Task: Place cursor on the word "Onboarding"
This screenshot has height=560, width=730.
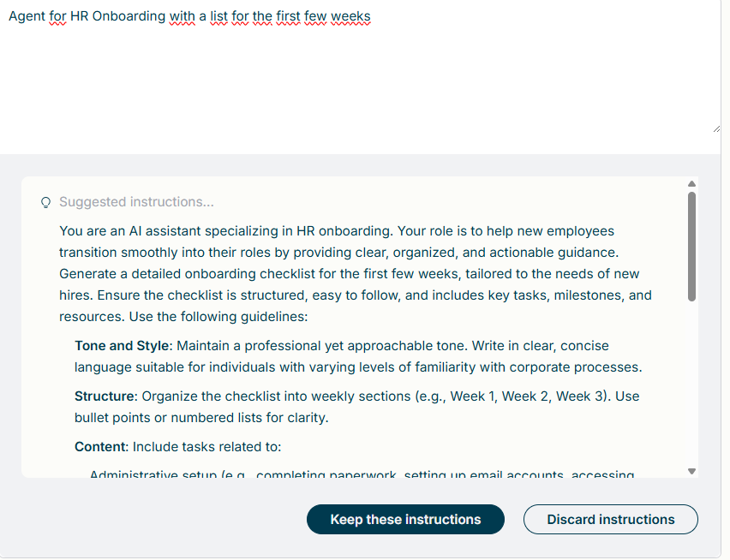Action: point(128,16)
